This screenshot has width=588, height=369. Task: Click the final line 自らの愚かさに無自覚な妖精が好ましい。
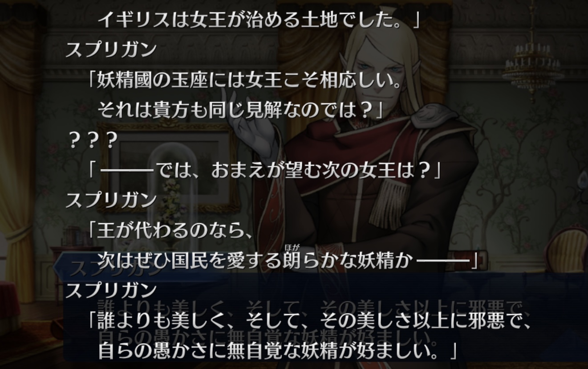(x=277, y=351)
